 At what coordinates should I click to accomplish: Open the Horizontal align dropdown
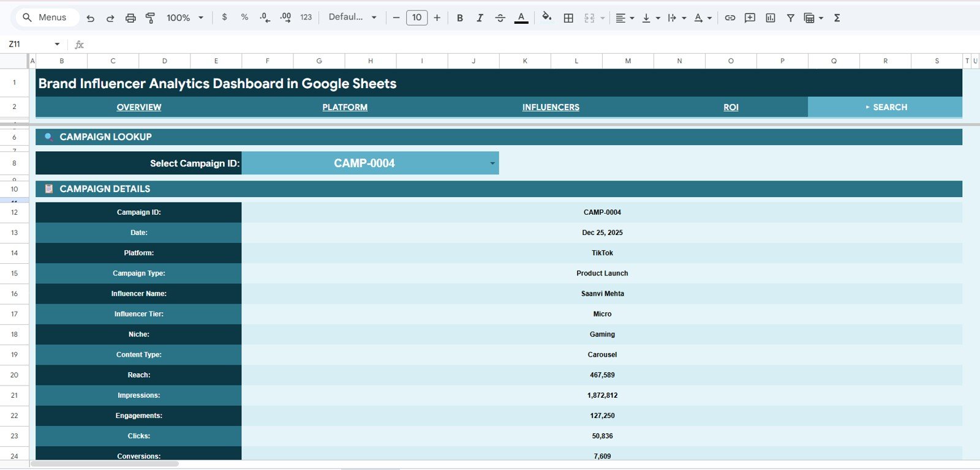click(624, 18)
